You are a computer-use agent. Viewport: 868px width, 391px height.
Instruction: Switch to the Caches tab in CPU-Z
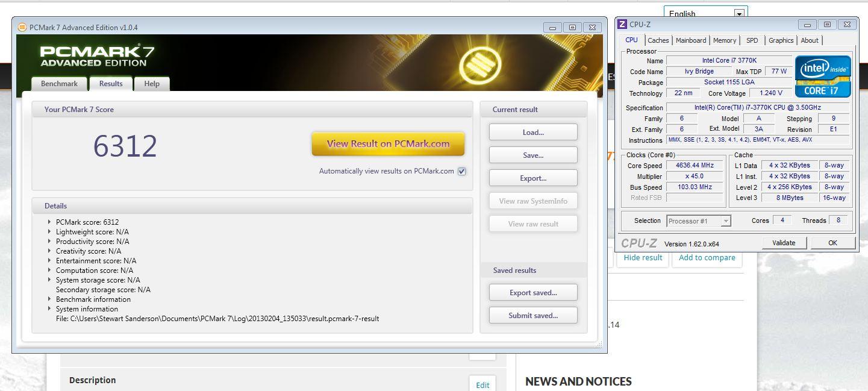[658, 40]
